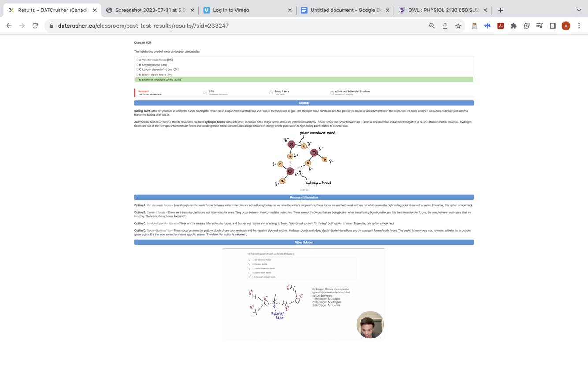Click the leaf lightning extension icon
The image size is (588, 368).
pyautogui.click(x=527, y=26)
